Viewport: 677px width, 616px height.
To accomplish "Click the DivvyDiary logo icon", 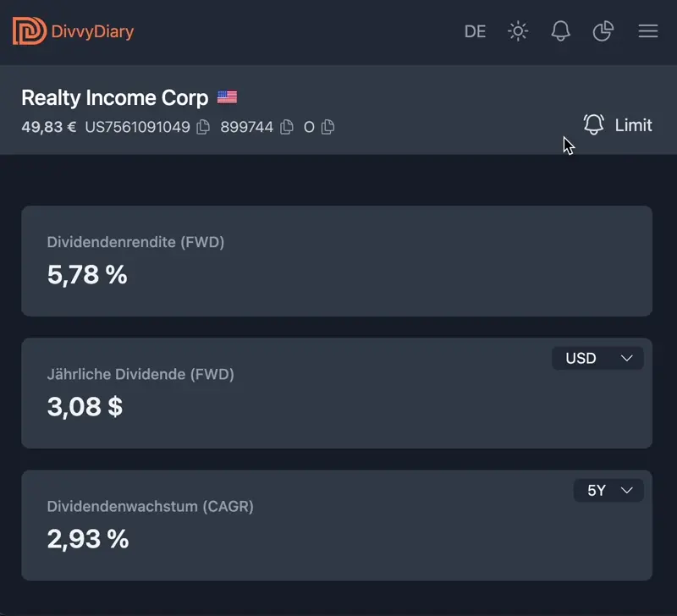I will tap(30, 31).
